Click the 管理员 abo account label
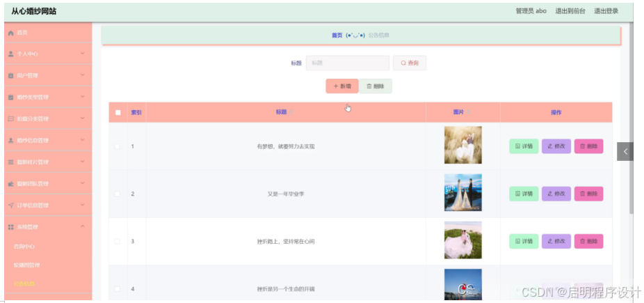This screenshot has width=644, height=303. point(531,11)
